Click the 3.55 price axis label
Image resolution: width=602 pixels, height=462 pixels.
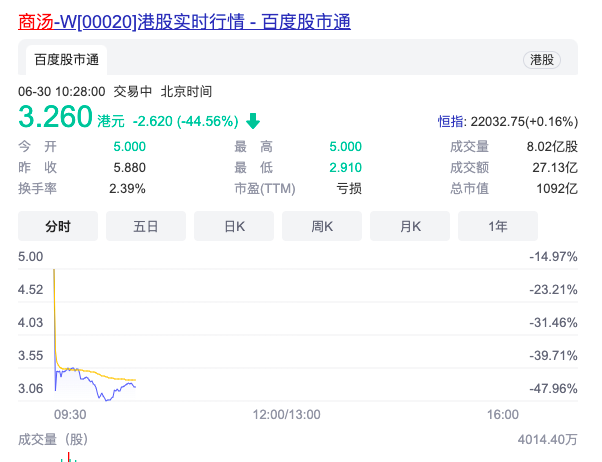click(30, 356)
